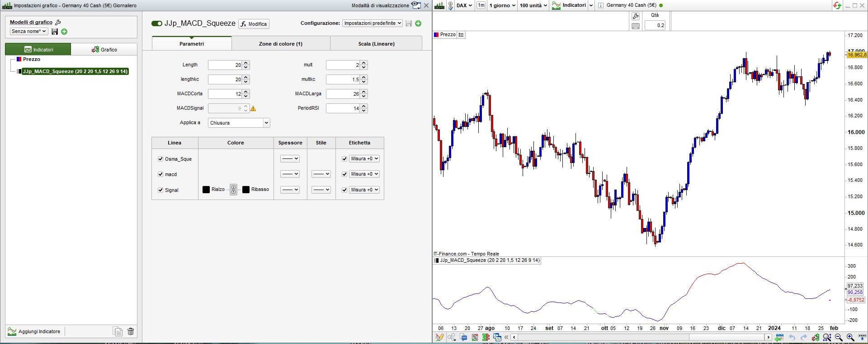Switch to the Zone di colore (1) tab
Image resolution: width=868 pixels, height=344 pixels.
[281, 44]
